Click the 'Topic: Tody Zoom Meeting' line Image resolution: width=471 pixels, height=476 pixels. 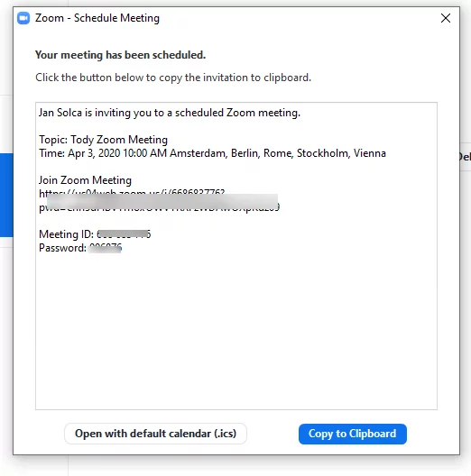pyautogui.click(x=104, y=140)
